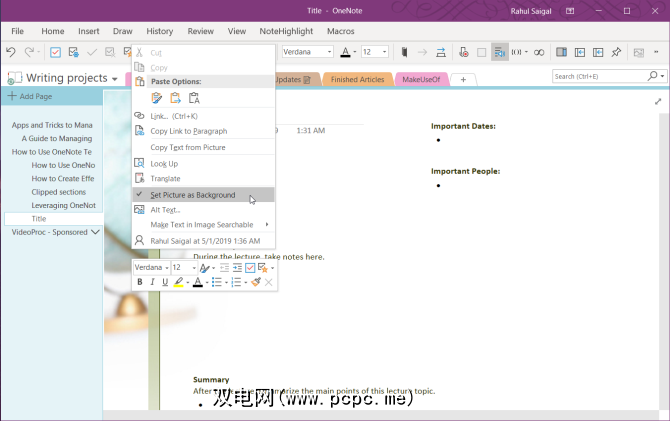This screenshot has height=421, width=670.
Task: Choose Copy Link to Paragraph
Action: [203, 131]
